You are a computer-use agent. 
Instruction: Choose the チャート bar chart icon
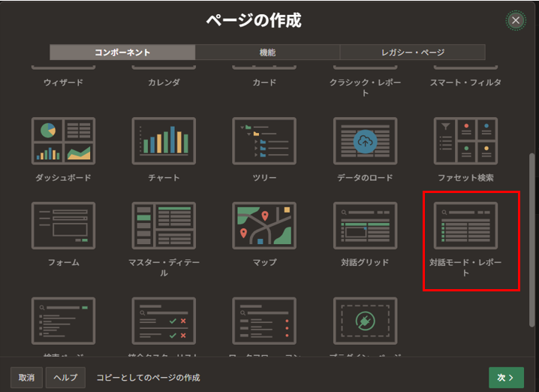click(x=164, y=140)
